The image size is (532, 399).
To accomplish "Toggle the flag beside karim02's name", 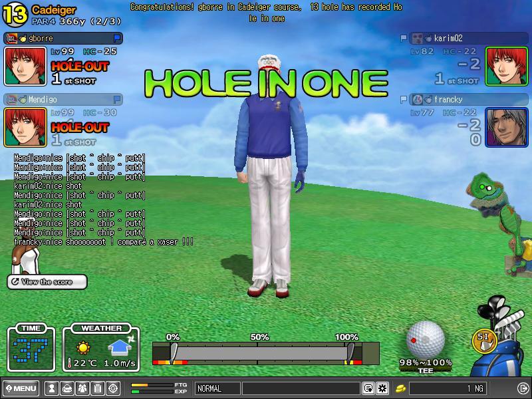I will (404, 39).
